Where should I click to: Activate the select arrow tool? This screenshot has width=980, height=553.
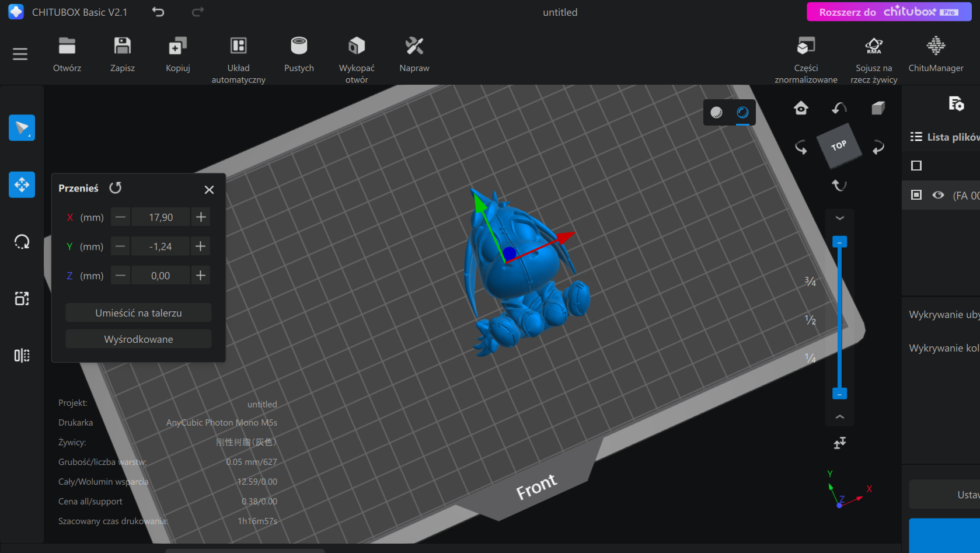pos(22,128)
